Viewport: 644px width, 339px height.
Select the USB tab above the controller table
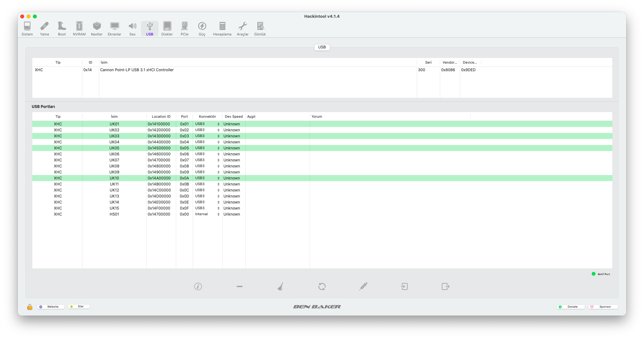pyautogui.click(x=322, y=47)
